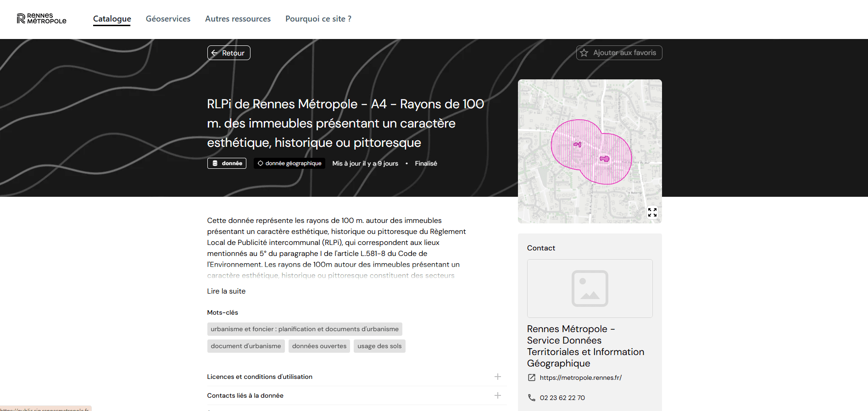Screen dimensions: 868x411
Task: Click the 'Finalisé' status text
Action: (x=426, y=163)
